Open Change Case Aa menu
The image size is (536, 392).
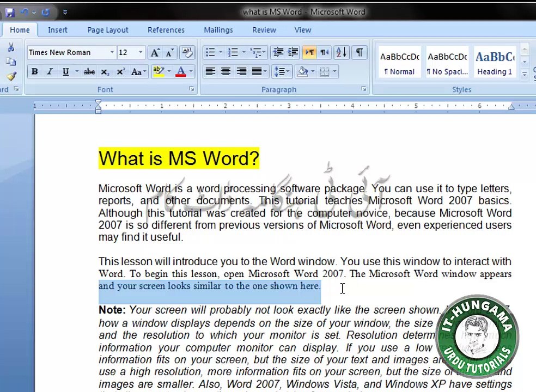click(138, 72)
